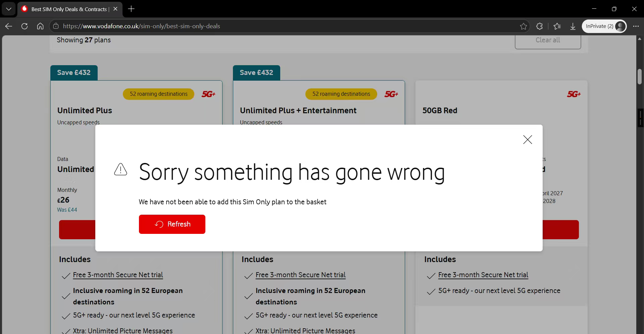Click the Vodafone favicon in tab
Viewport: 644px width, 334px height.
24,9
